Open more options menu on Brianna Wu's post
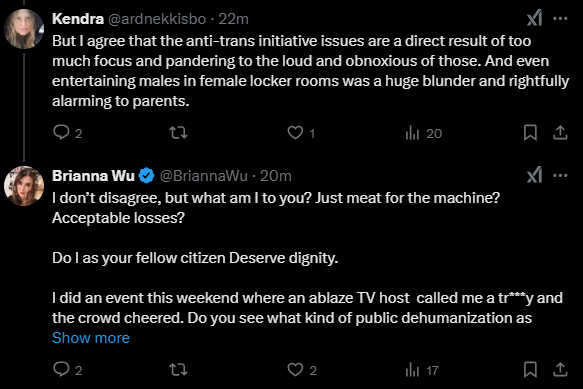Viewport: 583px width, 389px height. (560, 175)
